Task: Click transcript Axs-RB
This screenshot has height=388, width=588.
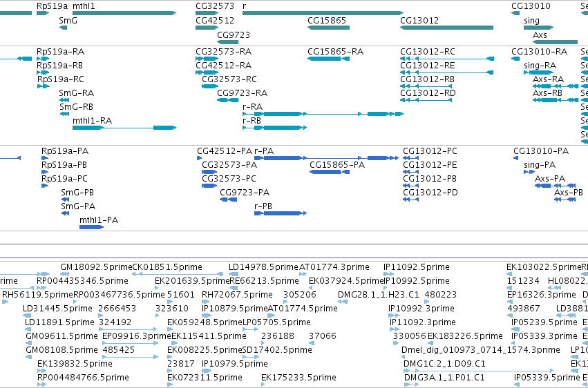Action: (556, 100)
